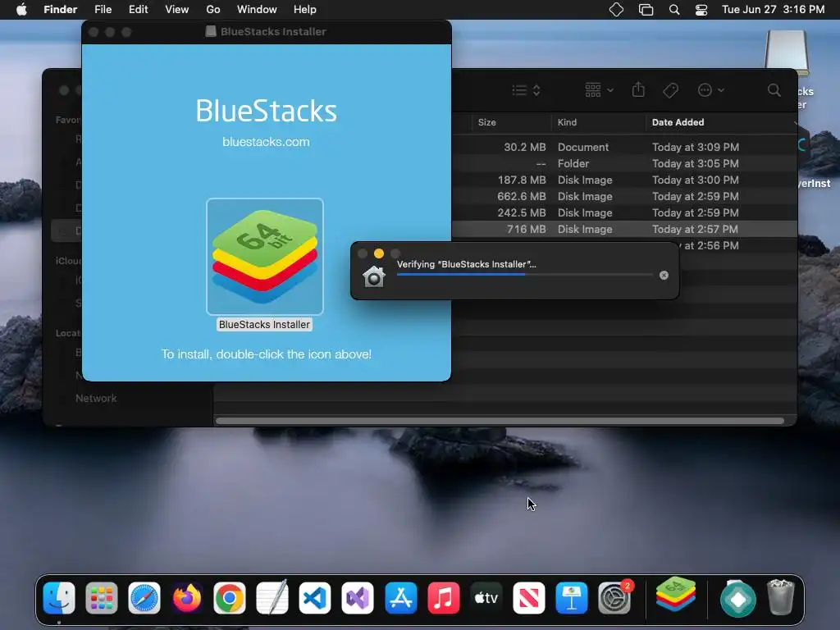
Task: Open Spotlight search in menu bar
Action: coord(674,10)
